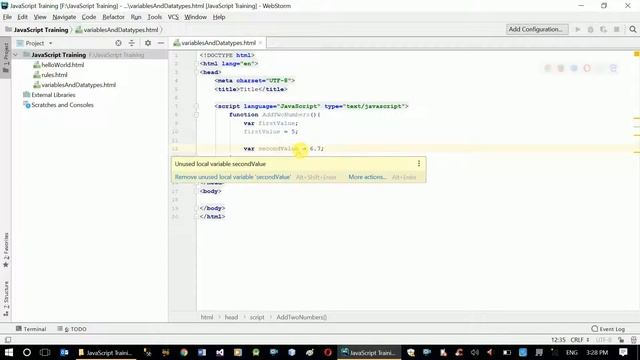Hide the Project panel with minus icon
Screen dimensions: 640x360
[x=161, y=43]
